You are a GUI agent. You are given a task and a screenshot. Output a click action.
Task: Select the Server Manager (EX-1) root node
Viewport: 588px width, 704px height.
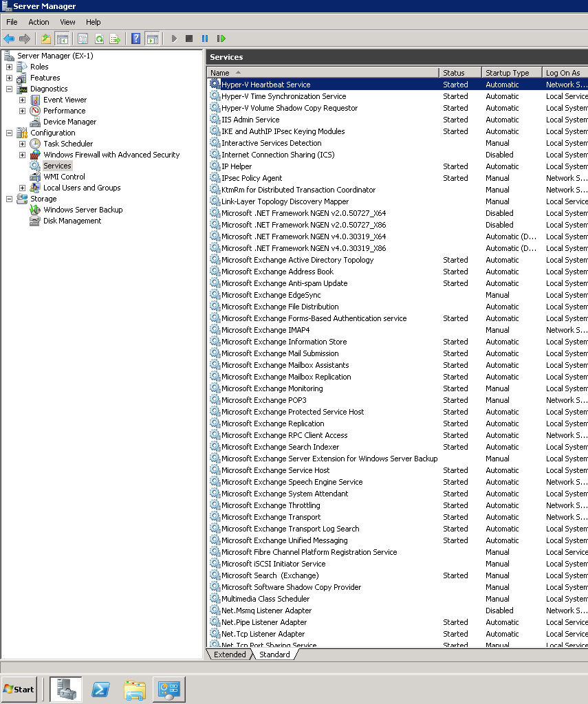coord(55,56)
